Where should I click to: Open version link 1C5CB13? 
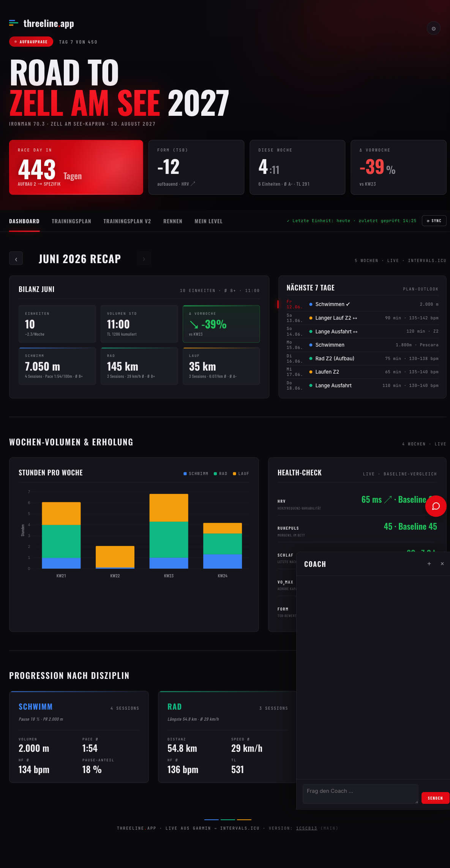[306, 828]
